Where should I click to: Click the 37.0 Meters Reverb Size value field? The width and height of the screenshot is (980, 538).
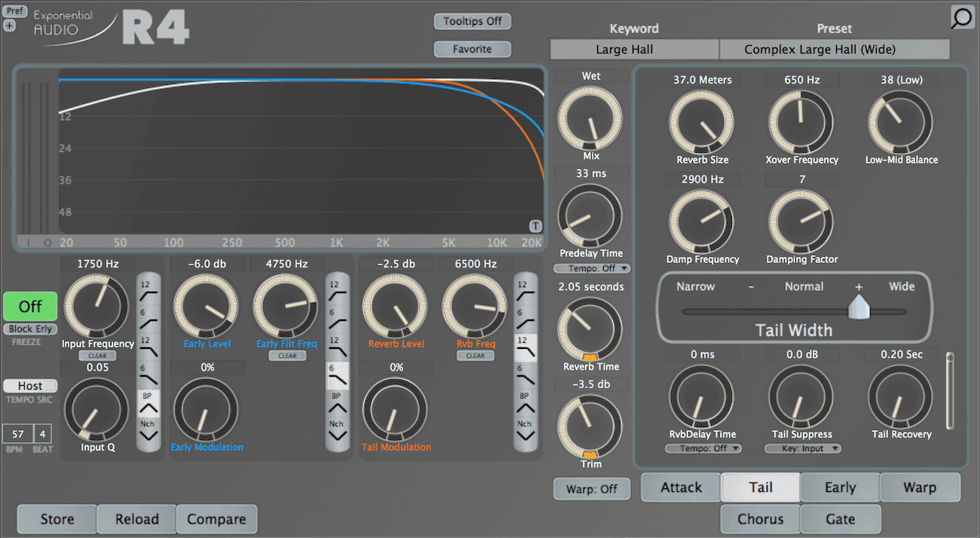pos(703,80)
